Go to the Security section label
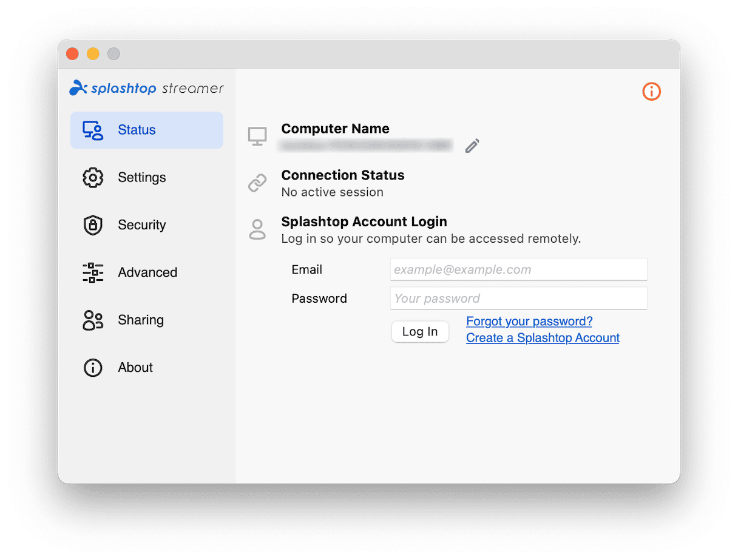The width and height of the screenshot is (738, 560). (x=142, y=225)
